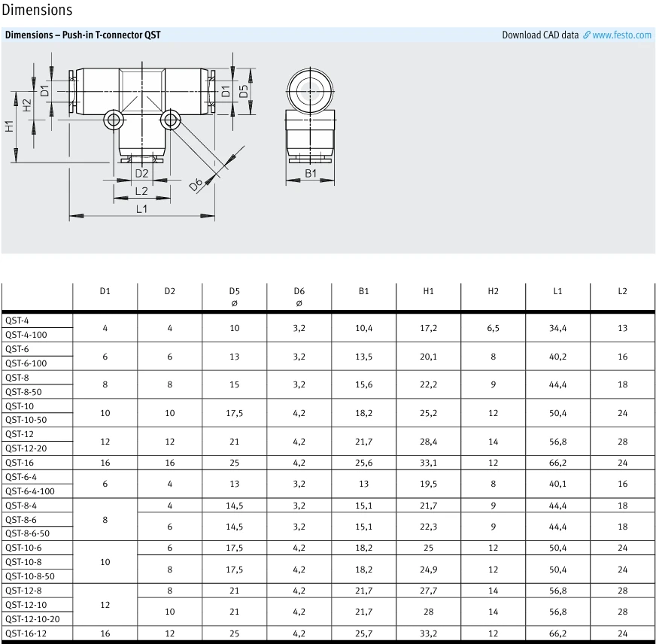
Task: Click the 22,3 H1 value for QST-8-6
Action: click(x=428, y=527)
